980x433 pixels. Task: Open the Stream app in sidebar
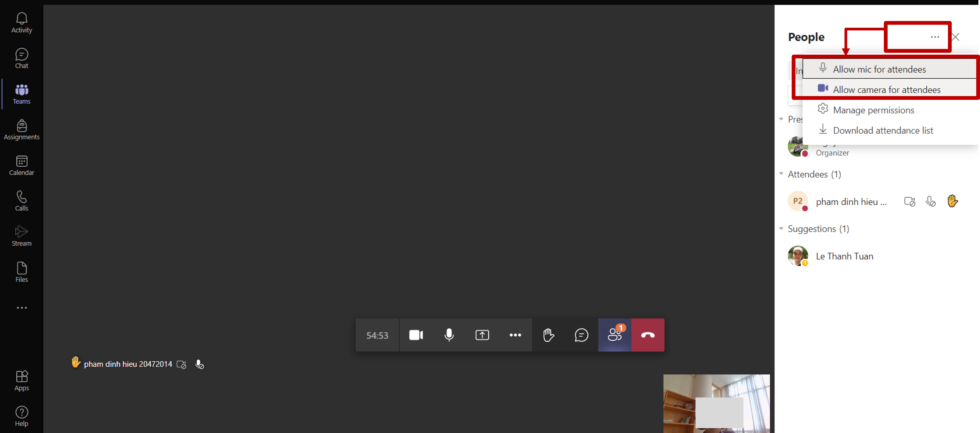(x=21, y=236)
